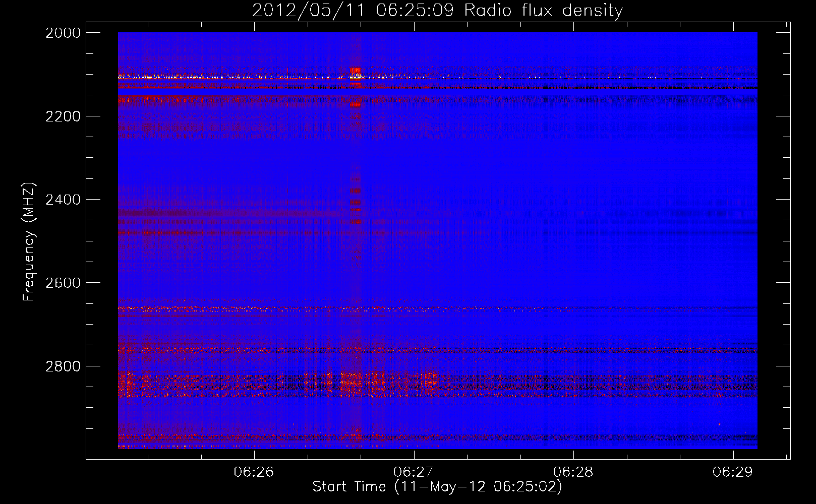Click the 'Frequency (MHZ)' axis label

tap(29, 242)
